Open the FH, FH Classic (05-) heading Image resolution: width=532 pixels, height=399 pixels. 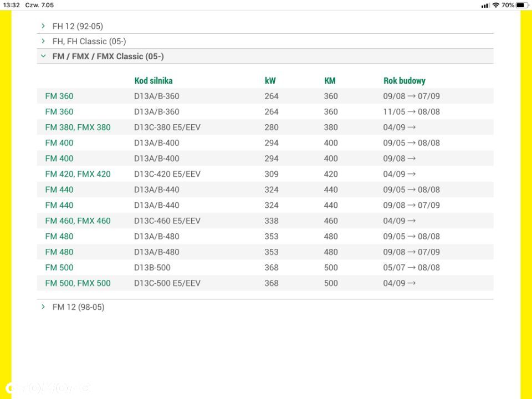tap(89, 42)
